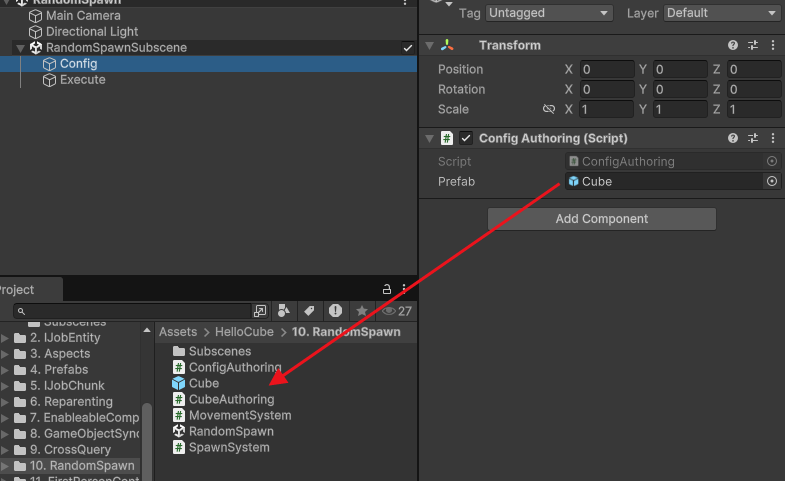Click the Transform component axes icon
The image size is (785, 481).
[x=447, y=46]
